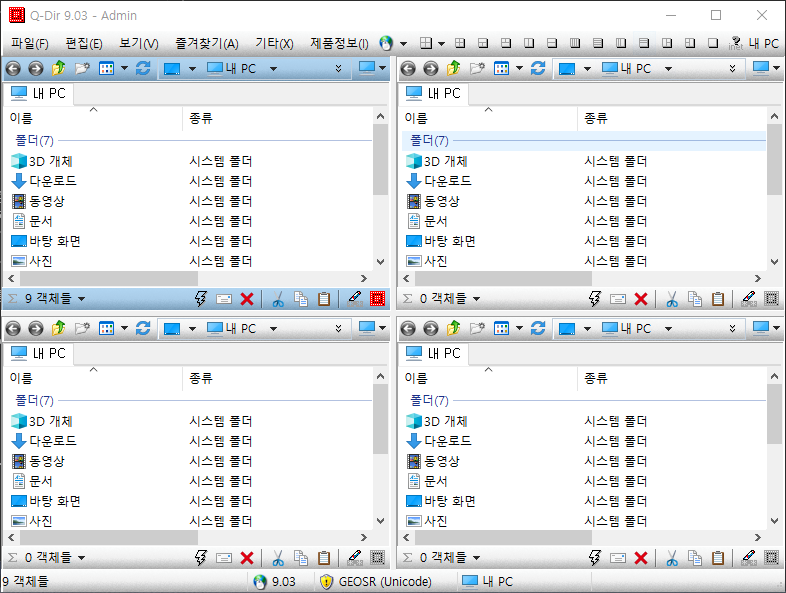Open the 보기(V) menu
This screenshot has height=593, width=786.
[x=138, y=44]
